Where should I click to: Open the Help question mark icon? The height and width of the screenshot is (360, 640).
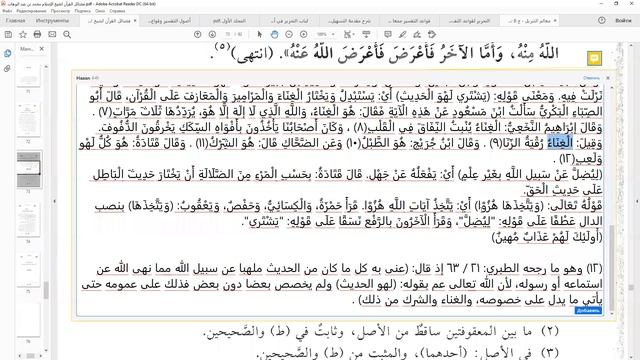coord(602,20)
